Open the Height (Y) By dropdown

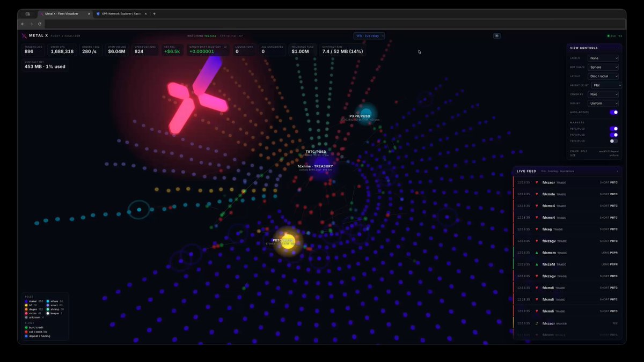606,85
